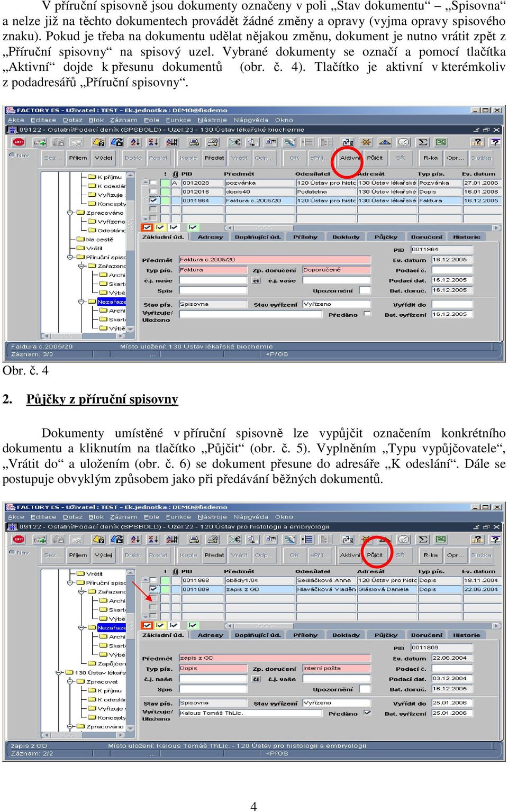Collapse Zpracovat node in Uzel:22 tree
Image resolution: width=508 pixels, height=812 pixels.
point(70,682)
